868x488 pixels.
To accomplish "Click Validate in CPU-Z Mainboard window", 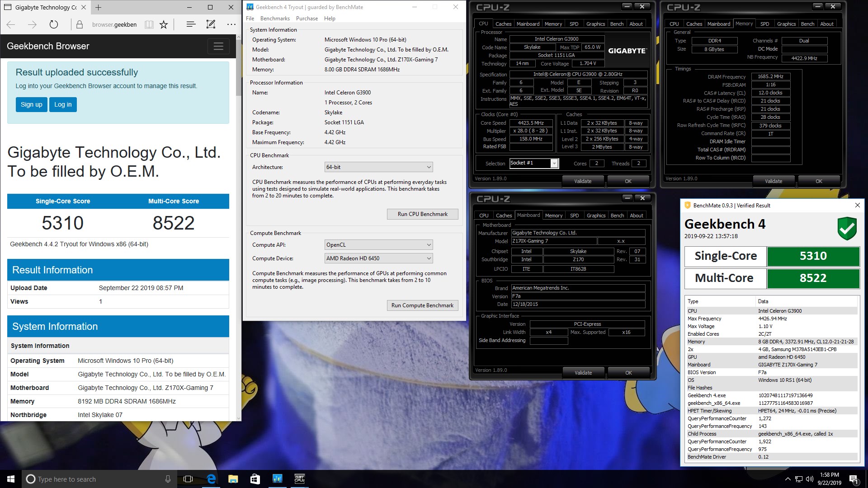I will (x=583, y=373).
